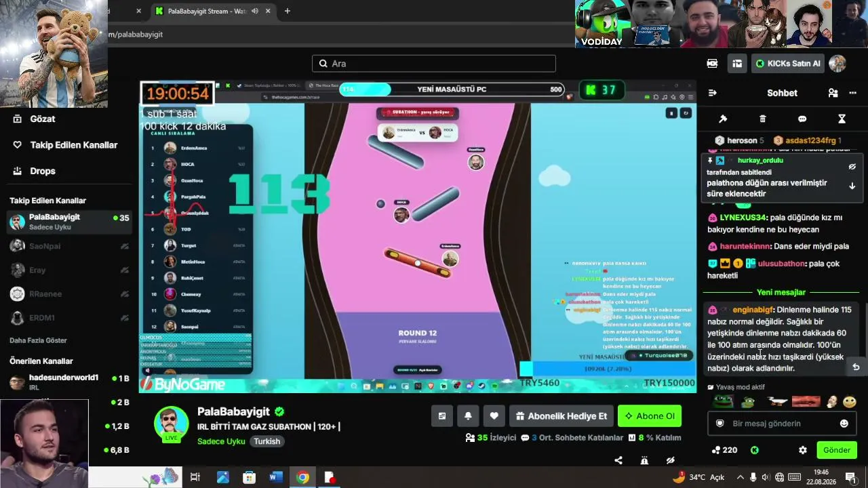Viewport: 868px width, 488px height.
Task: Expand pinned message with down arrow
Action: [x=852, y=186]
